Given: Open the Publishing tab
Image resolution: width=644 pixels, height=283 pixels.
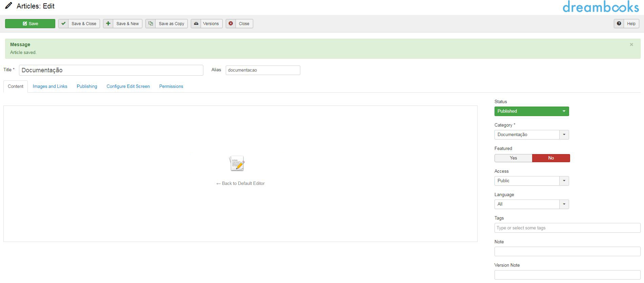Looking at the screenshot, I should [x=87, y=87].
